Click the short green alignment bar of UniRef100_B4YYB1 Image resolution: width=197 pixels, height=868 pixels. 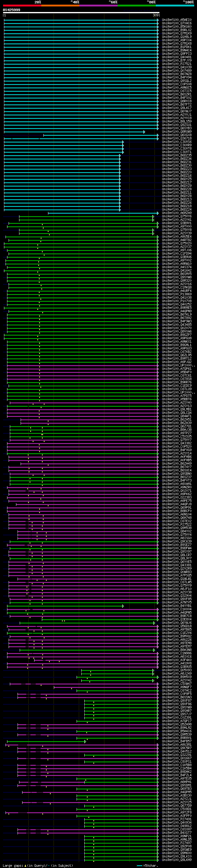coord(65,606)
